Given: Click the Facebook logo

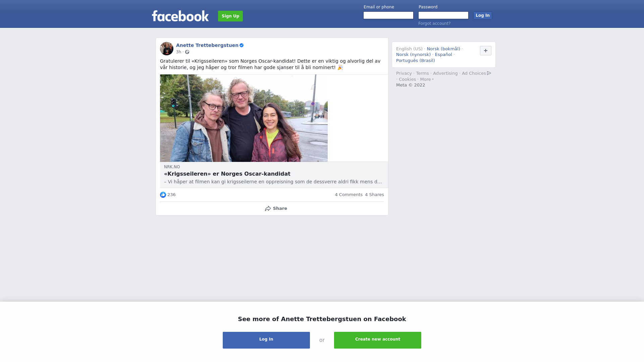Looking at the screenshot, I should click(180, 16).
